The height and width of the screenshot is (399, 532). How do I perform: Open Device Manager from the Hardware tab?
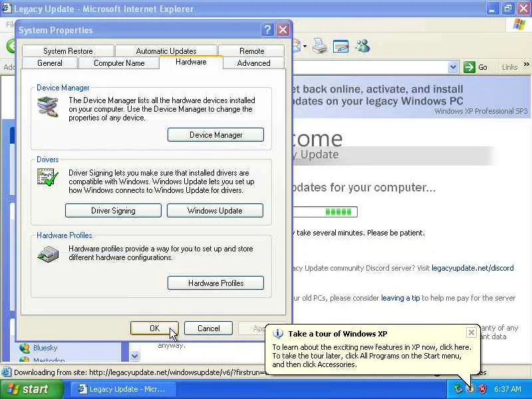[x=215, y=135]
